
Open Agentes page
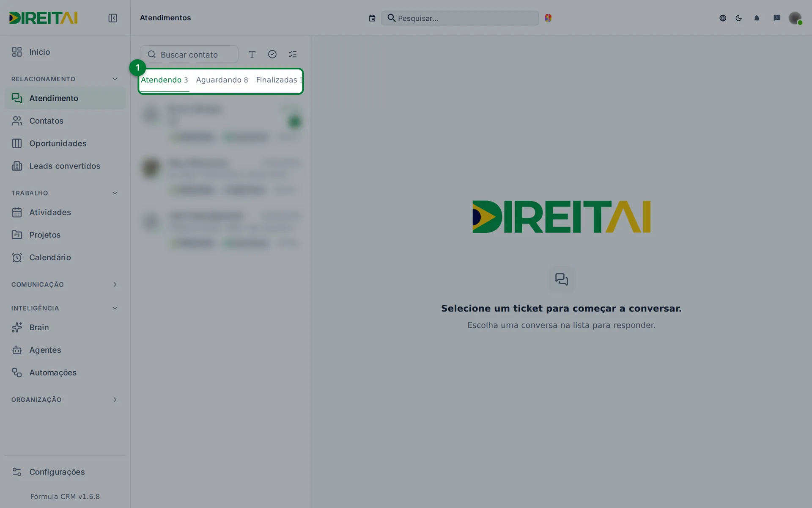coord(65,350)
